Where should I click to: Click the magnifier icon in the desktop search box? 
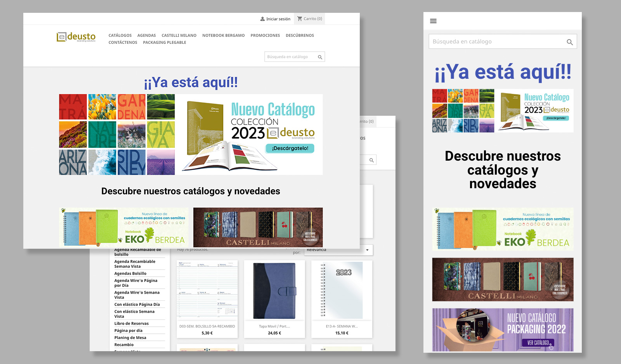click(x=320, y=57)
